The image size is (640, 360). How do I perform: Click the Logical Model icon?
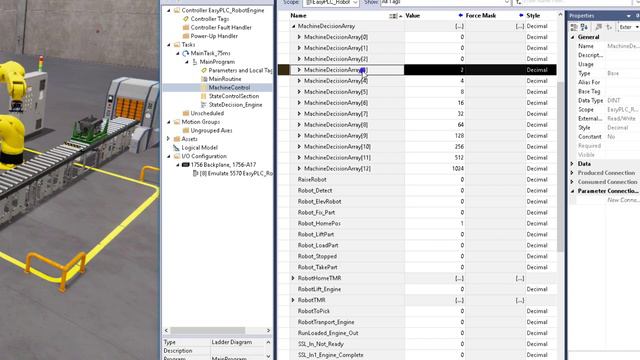point(177,147)
